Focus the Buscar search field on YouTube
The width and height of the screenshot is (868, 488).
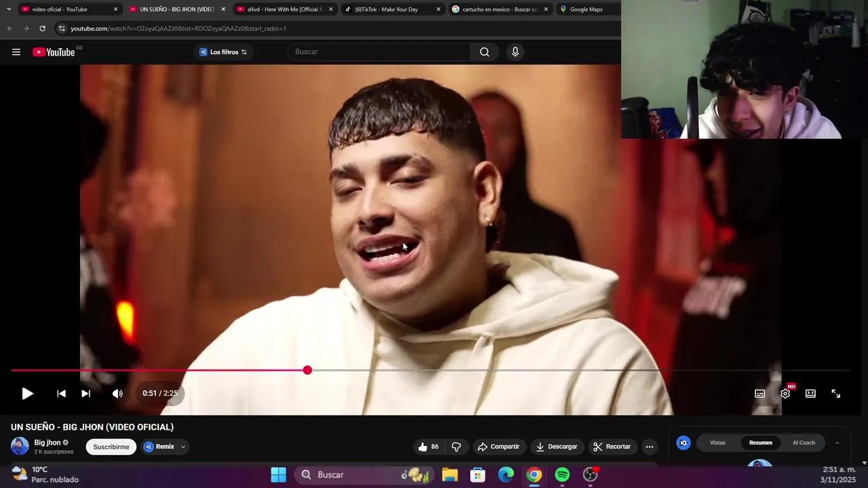click(378, 52)
